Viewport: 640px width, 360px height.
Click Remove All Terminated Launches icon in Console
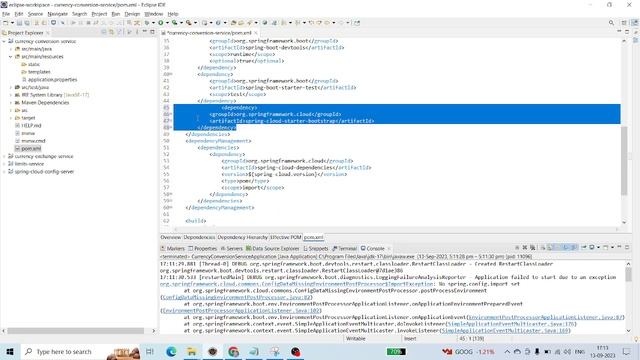coord(533,248)
